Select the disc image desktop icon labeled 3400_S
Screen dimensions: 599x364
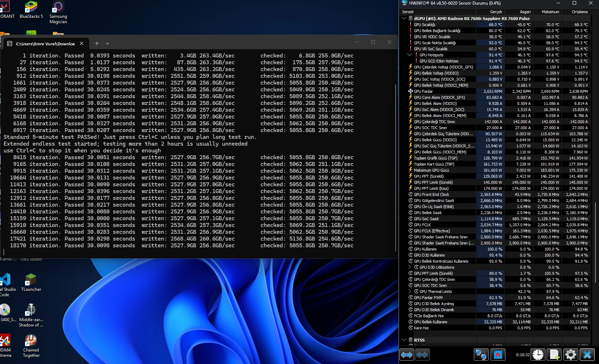tap(6, 313)
